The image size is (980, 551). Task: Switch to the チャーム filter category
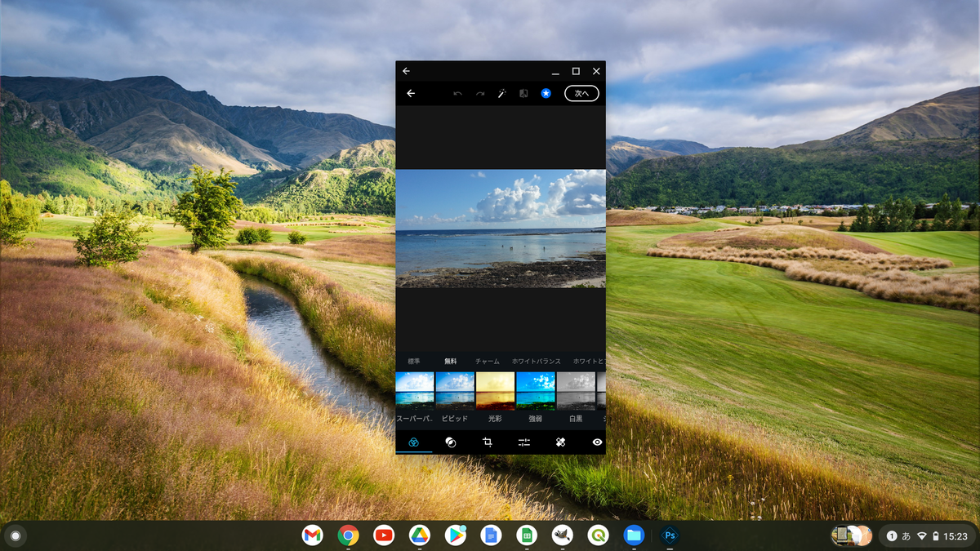coord(488,361)
